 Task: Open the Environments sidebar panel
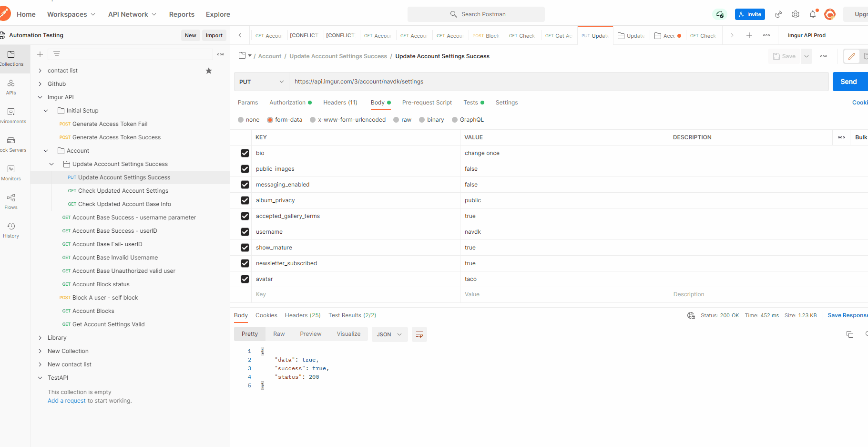pos(11,116)
